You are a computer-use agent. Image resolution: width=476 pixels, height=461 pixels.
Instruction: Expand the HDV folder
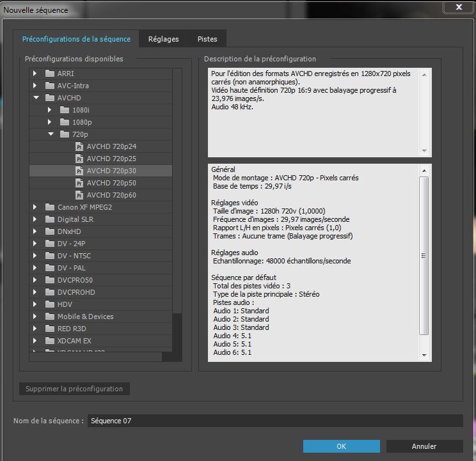pos(35,304)
